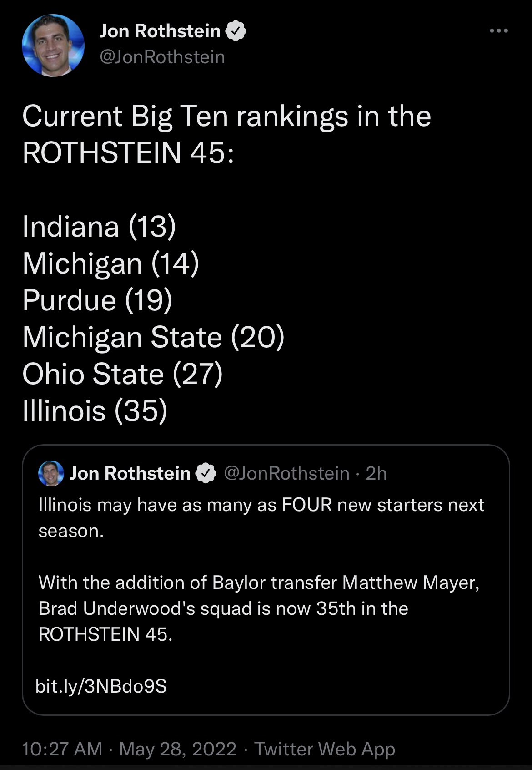Image resolution: width=532 pixels, height=770 pixels.
Task: Click @JonRothstein handle below the author name
Action: point(162,57)
